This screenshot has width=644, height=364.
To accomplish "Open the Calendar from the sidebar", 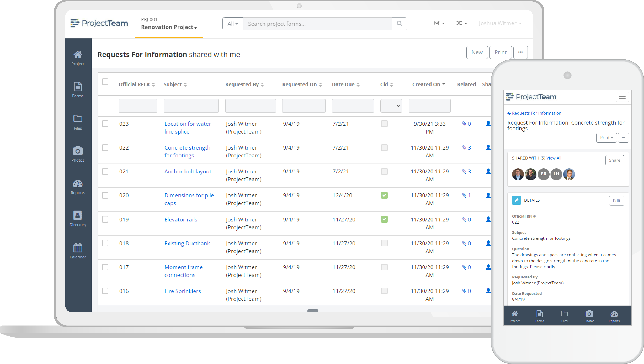I will (78, 251).
